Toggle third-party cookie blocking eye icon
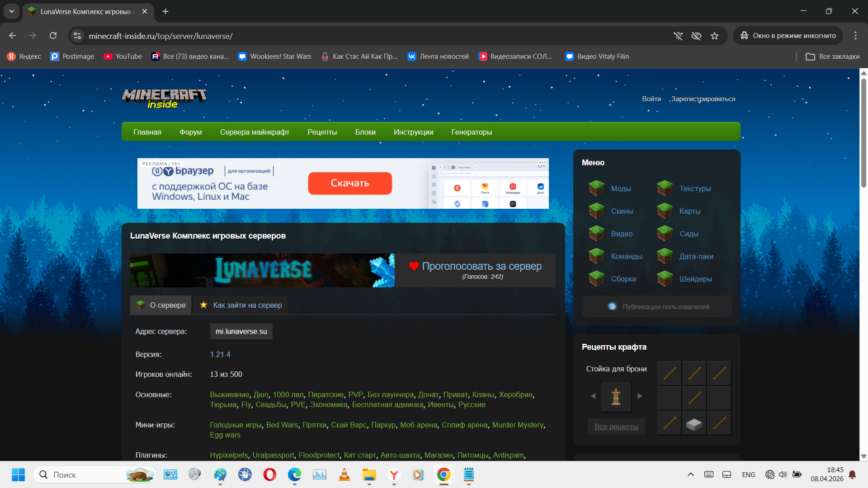This screenshot has height=488, width=868. pos(696,36)
